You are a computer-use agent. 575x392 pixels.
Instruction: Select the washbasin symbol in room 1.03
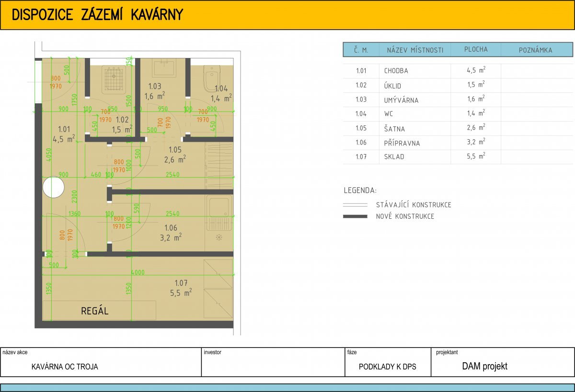[x=164, y=67]
